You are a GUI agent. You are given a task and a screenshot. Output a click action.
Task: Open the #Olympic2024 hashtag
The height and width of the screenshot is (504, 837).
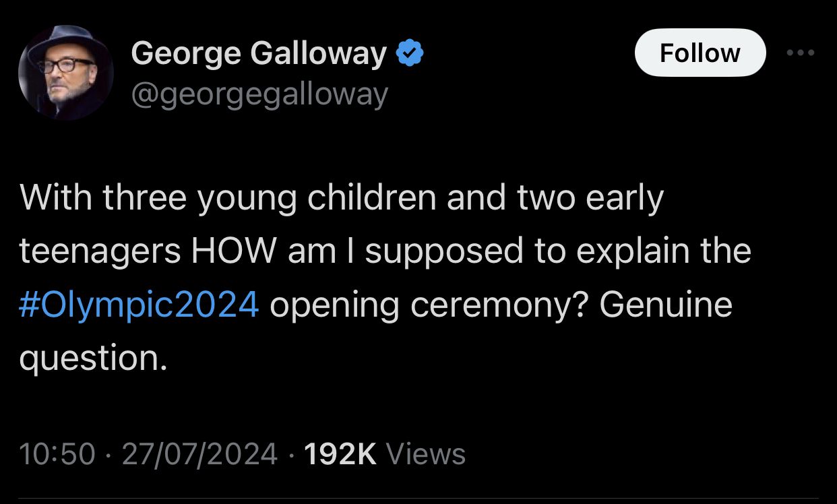tap(139, 305)
